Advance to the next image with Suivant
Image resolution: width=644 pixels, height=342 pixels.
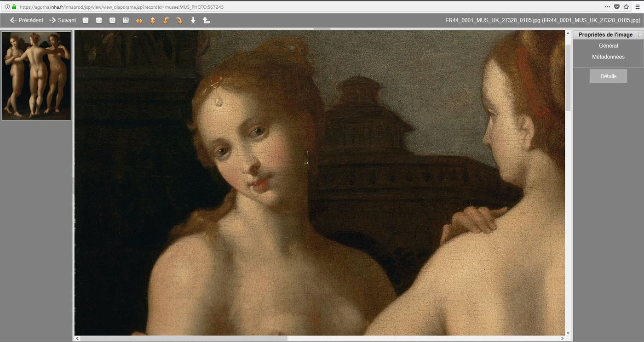63,20
